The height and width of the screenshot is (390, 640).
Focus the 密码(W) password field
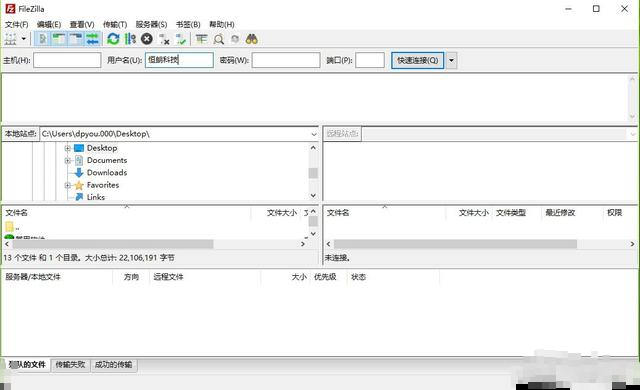286,60
